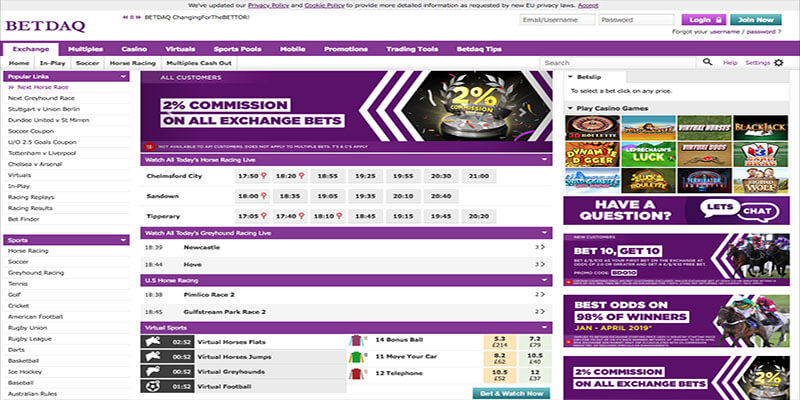Open Tottenham v Liverpool popular link
Image resolution: width=800 pixels, height=400 pixels.
coord(42,153)
